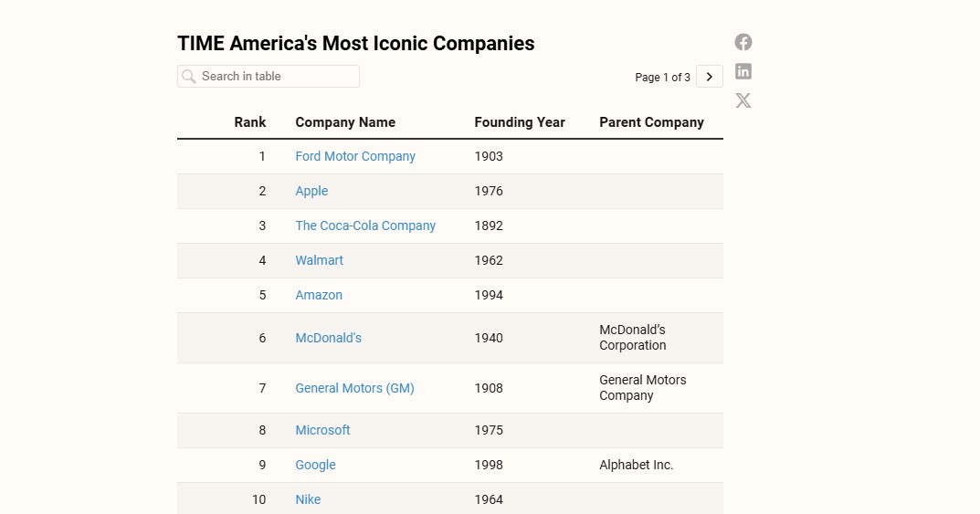Share the table on LinkedIn
Image resolution: width=980 pixels, height=514 pixels.
pyautogui.click(x=743, y=71)
